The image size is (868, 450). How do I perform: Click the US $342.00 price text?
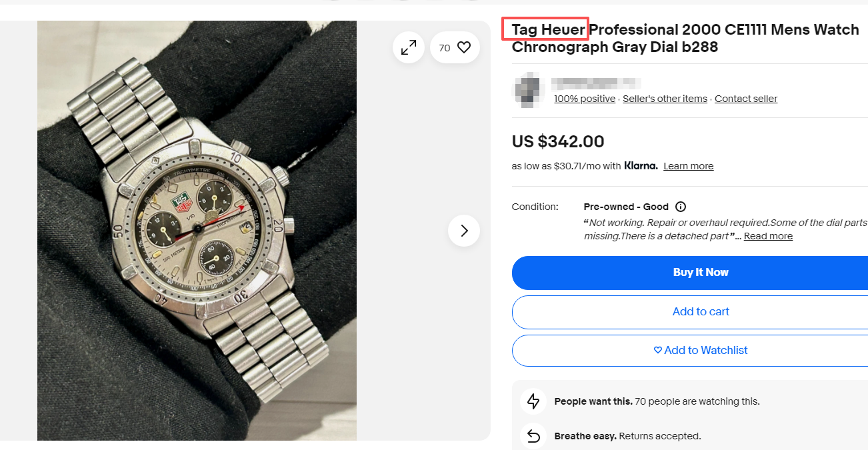pyautogui.click(x=558, y=141)
